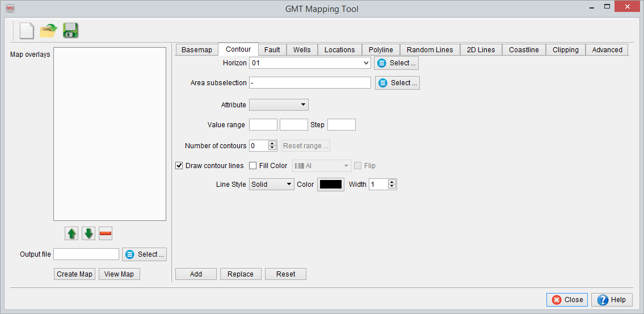
Task: Move overlay down with green down arrow
Action: tap(89, 233)
